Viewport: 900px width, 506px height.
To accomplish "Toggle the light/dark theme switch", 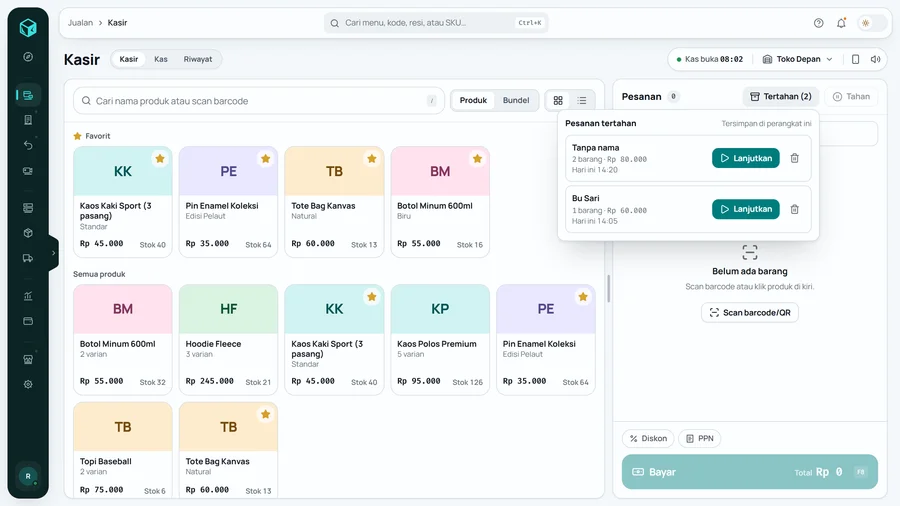I will (871, 23).
